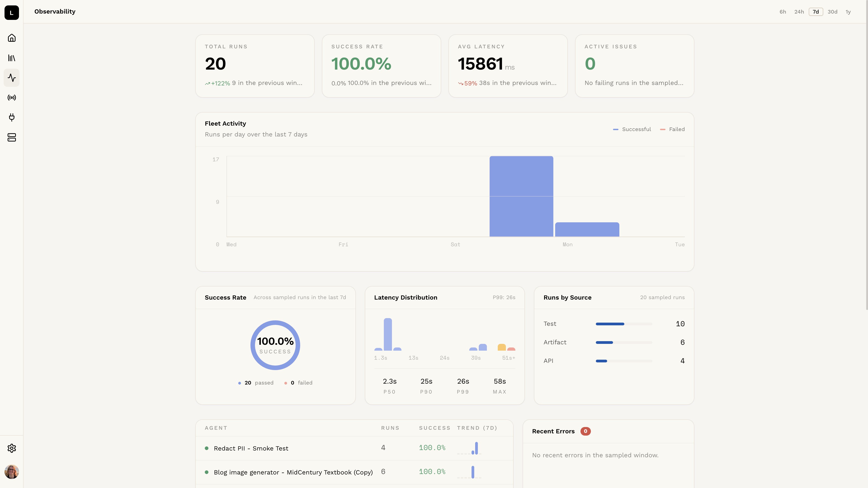The width and height of the screenshot is (868, 488).
Task: Click the P99 26s stat value
Action: click(x=463, y=382)
